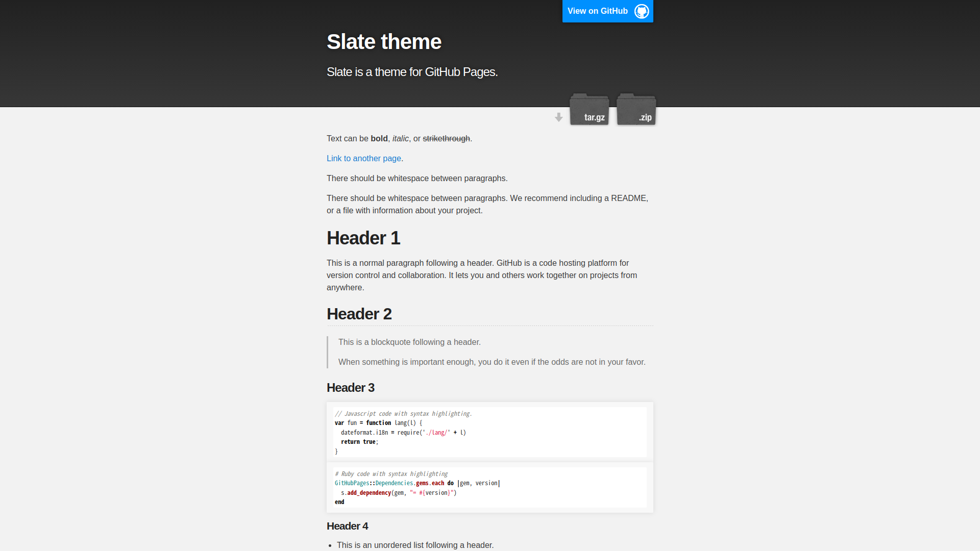Collapse the Header 3 code section

coord(351,388)
